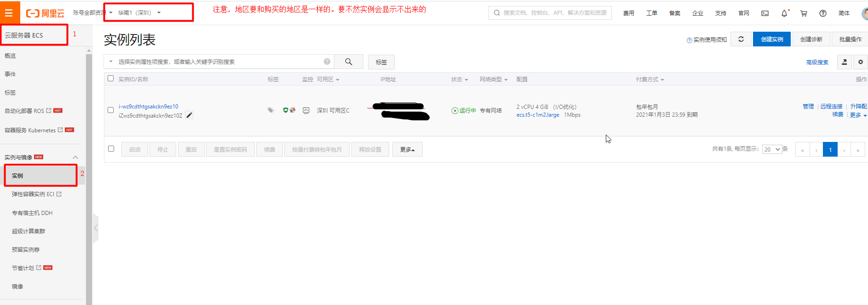Open the 企业 top menu
The width and height of the screenshot is (868, 305).
pos(698,13)
